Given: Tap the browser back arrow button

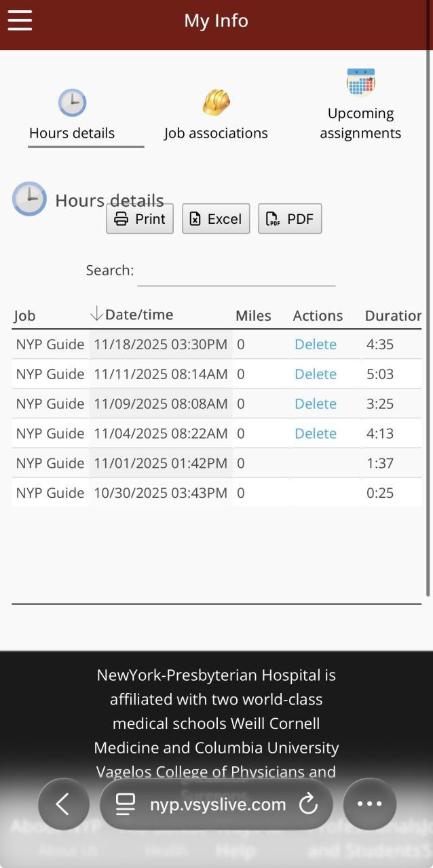Looking at the screenshot, I should tap(63, 804).
